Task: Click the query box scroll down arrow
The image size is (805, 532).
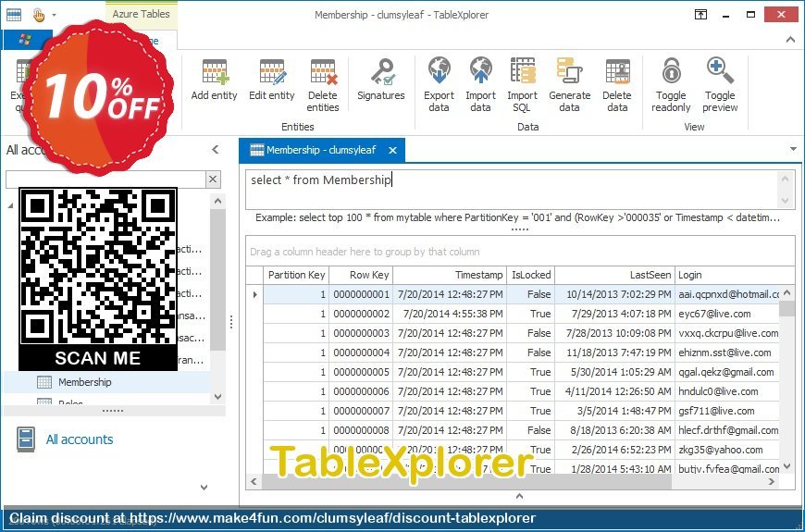Action: [785, 201]
